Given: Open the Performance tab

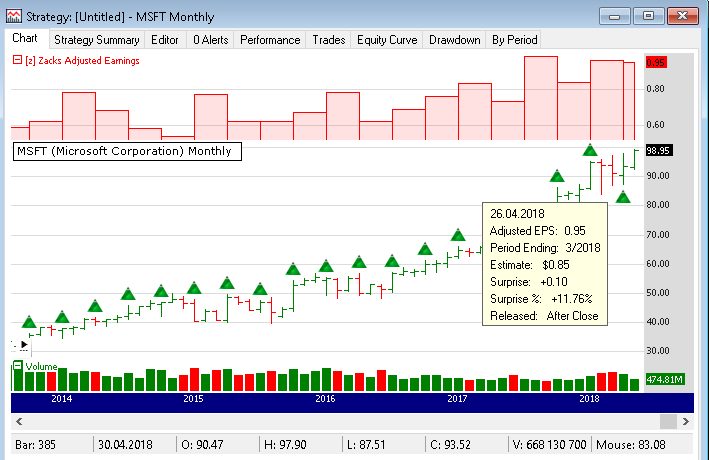Looking at the screenshot, I should (270, 40).
